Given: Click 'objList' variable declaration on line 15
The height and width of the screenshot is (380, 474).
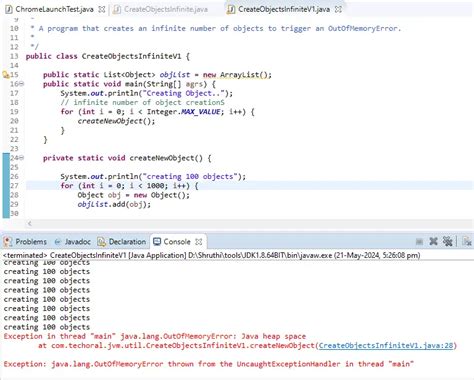Looking at the screenshot, I should 175,75.
